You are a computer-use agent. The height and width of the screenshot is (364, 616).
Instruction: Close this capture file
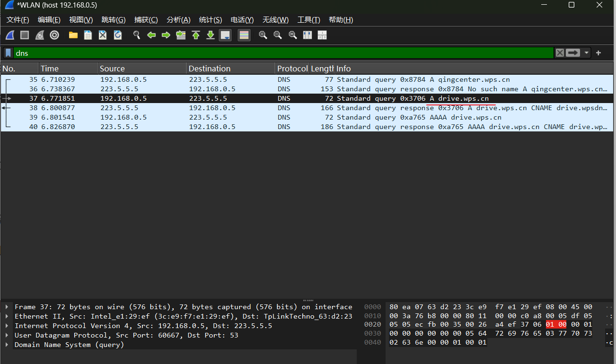[103, 35]
